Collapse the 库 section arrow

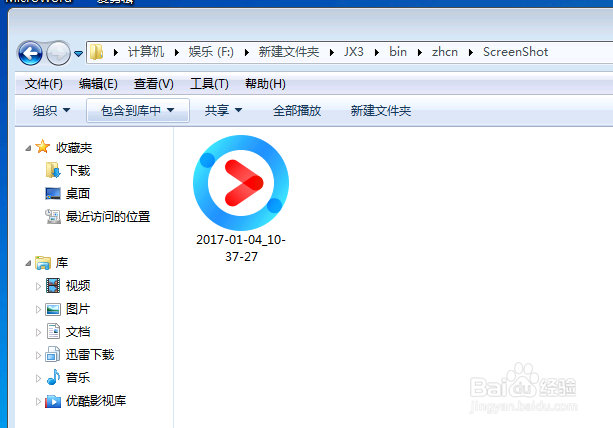tap(28, 263)
